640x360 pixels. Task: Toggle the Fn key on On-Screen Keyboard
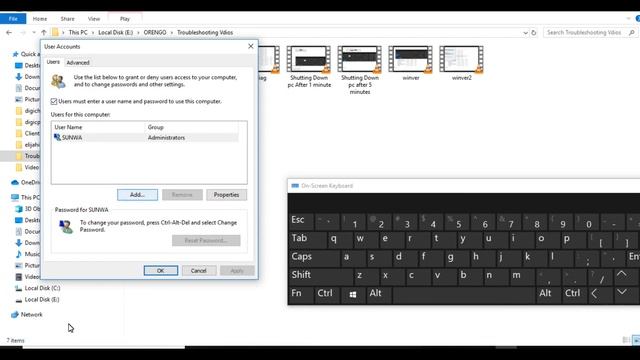pyautogui.click(x=301, y=294)
